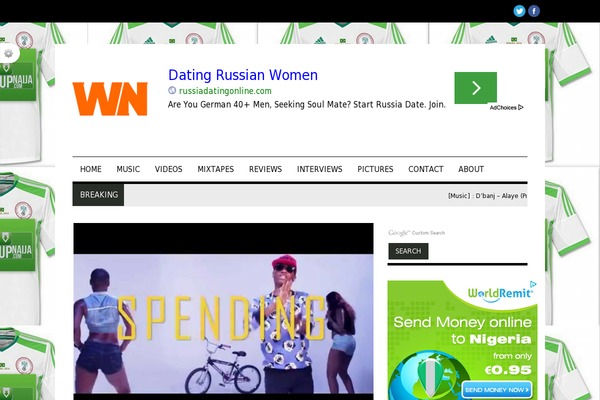Image resolution: width=600 pixels, height=400 pixels.
Task: Click the WorldRemit ad corner icon
Action: click(533, 284)
